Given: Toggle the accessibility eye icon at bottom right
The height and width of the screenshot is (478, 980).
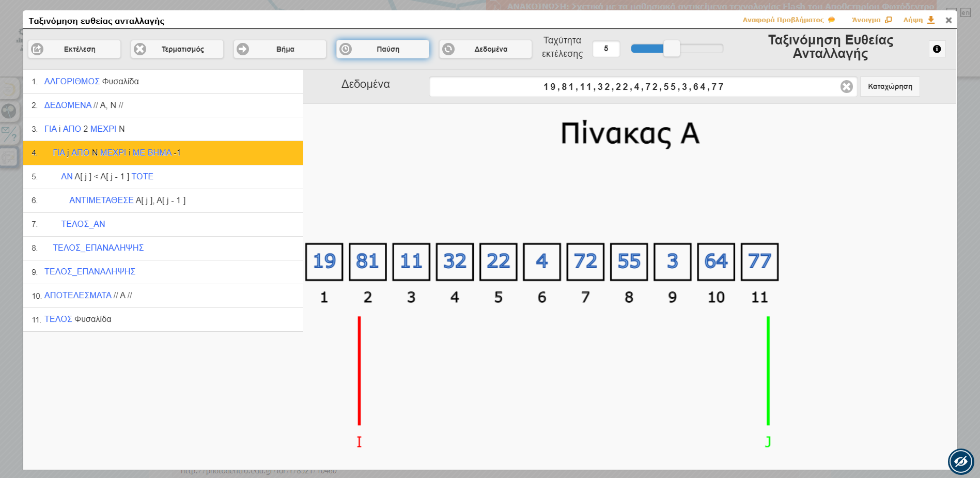Looking at the screenshot, I should click(x=960, y=461).
